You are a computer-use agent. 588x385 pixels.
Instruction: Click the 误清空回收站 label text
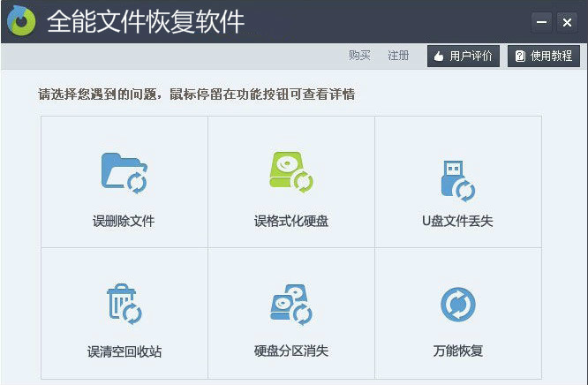pos(124,351)
